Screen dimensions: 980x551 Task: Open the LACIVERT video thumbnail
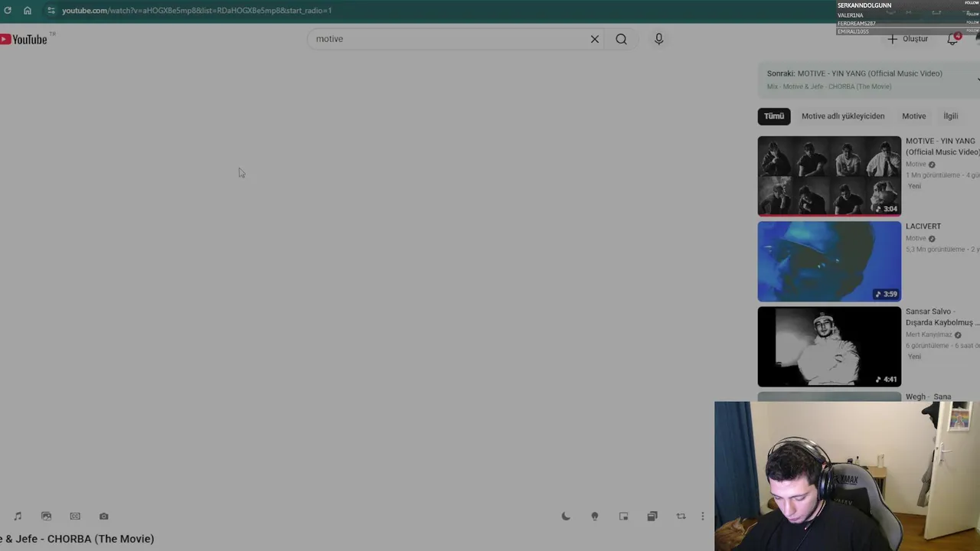[x=829, y=262]
